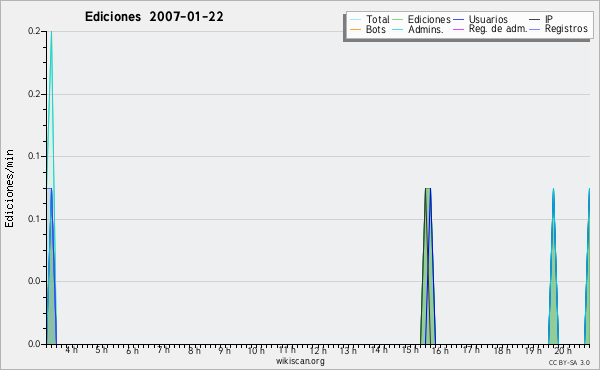
Task: Click the 20 h tick label
Action: [563, 350]
